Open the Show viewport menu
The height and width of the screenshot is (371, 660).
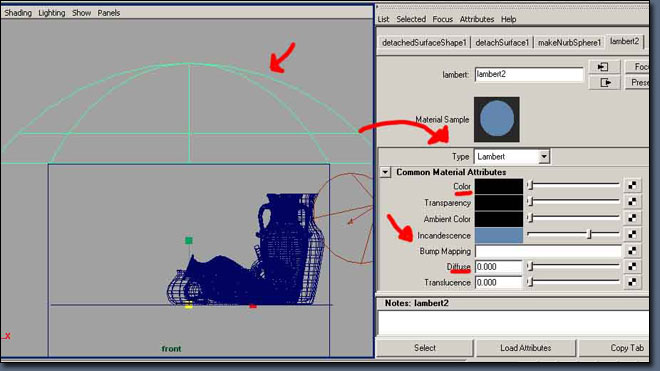point(81,13)
